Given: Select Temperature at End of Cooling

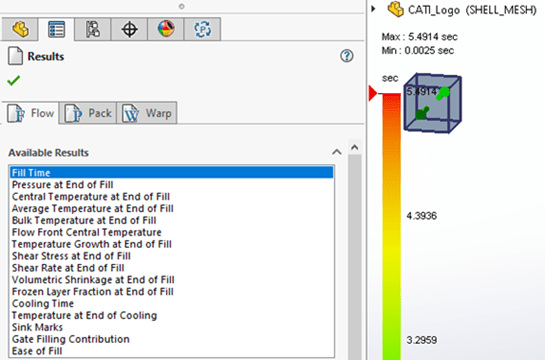Looking at the screenshot, I should (171, 315).
